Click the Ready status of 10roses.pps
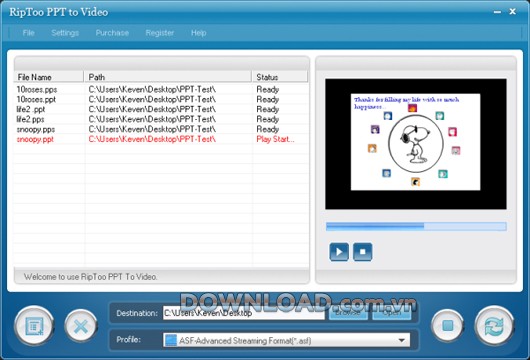 pos(268,90)
